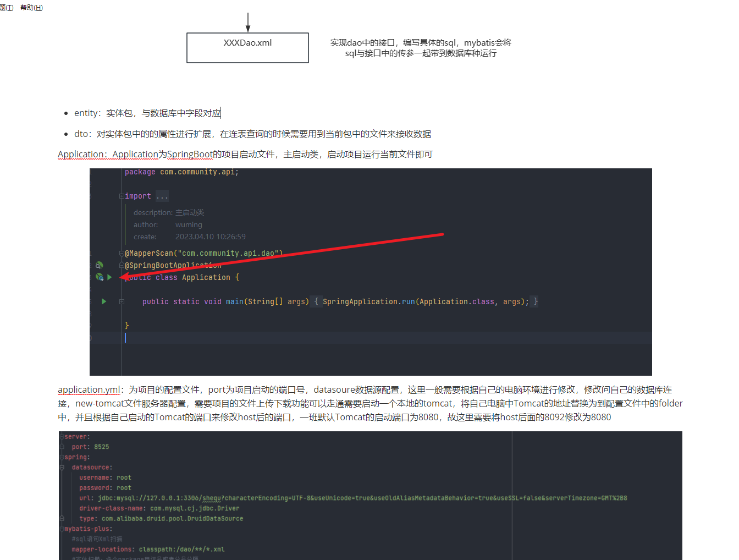Collapse the fold marker at @MapperScan
Viewport: 739px width, 560px height.
[x=122, y=254]
